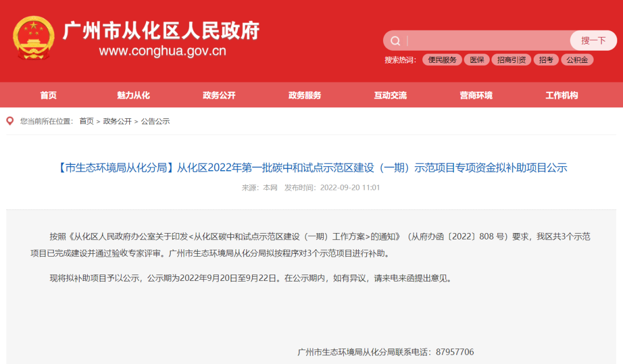Click the paragraph beginning 按照《从化区人民政府办公室
Screen dimensions: 623x364
pyautogui.click(x=310, y=245)
